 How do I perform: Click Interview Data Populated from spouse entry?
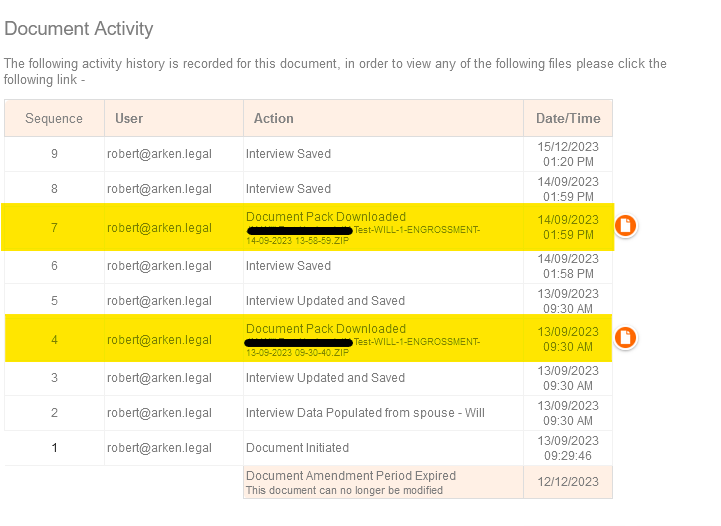[365, 413]
